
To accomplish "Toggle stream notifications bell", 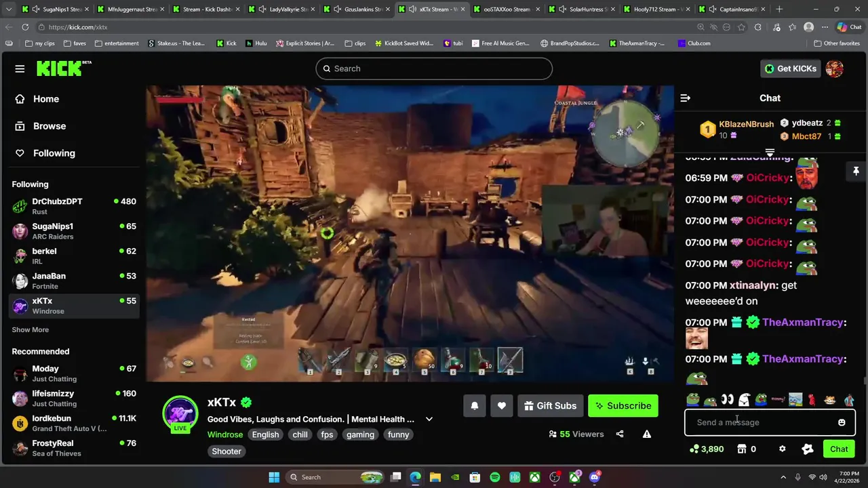I will (475, 406).
